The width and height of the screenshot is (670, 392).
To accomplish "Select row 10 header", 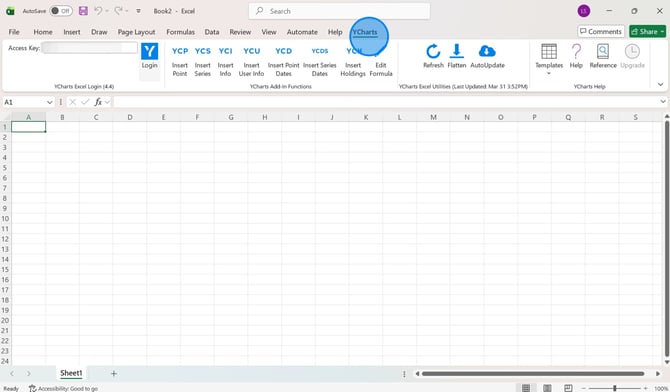I will [5, 218].
